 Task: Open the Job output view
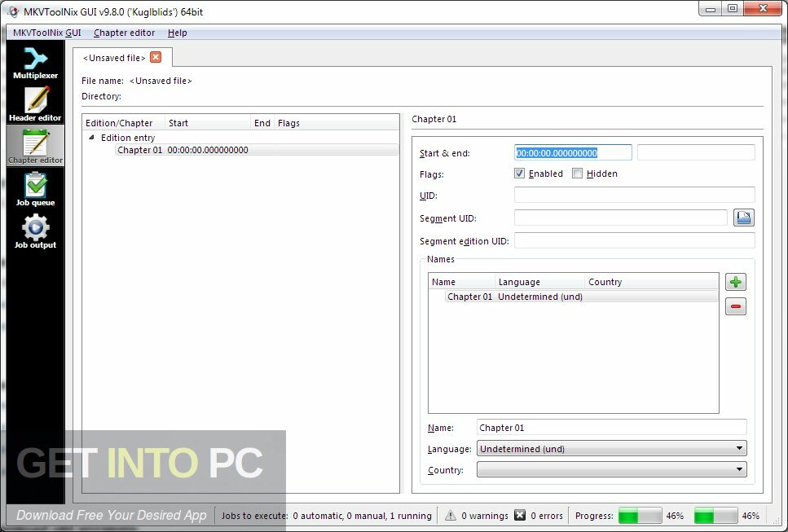coord(35,231)
